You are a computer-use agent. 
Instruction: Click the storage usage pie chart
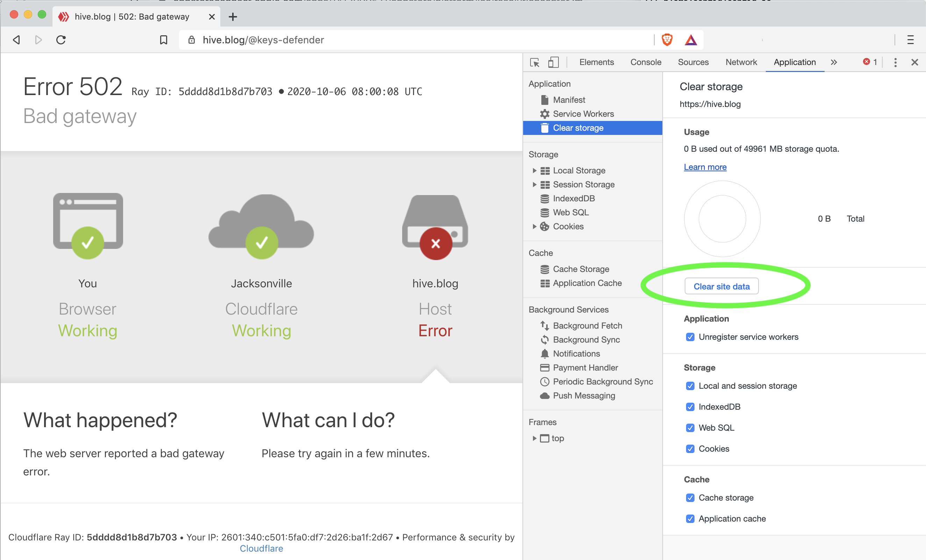coord(722,219)
